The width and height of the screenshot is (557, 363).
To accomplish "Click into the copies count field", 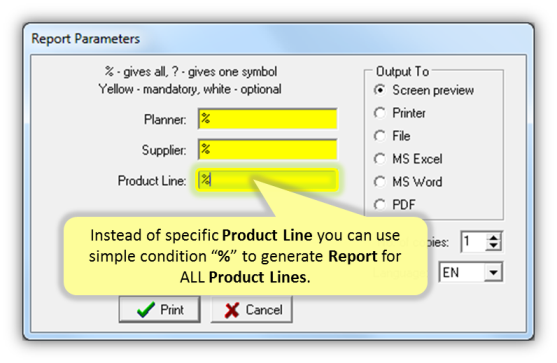I will tap(474, 242).
